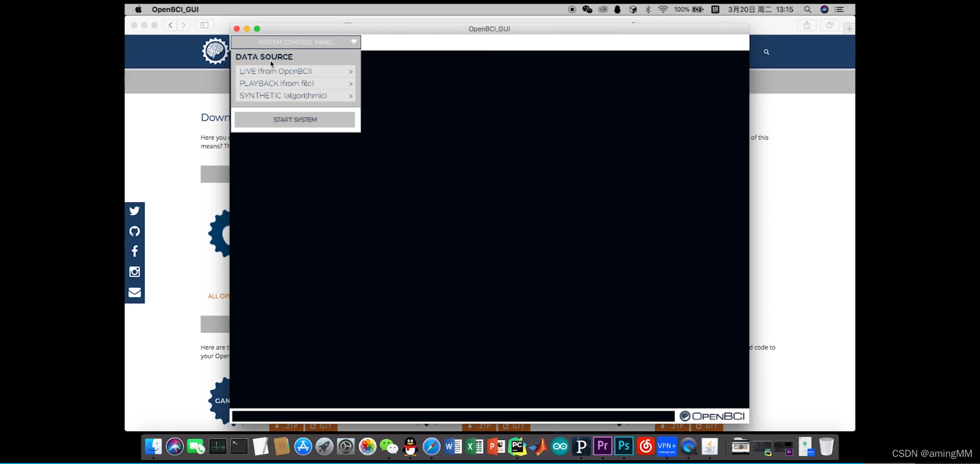
Task: Go back in the Safari window
Action: click(170, 25)
